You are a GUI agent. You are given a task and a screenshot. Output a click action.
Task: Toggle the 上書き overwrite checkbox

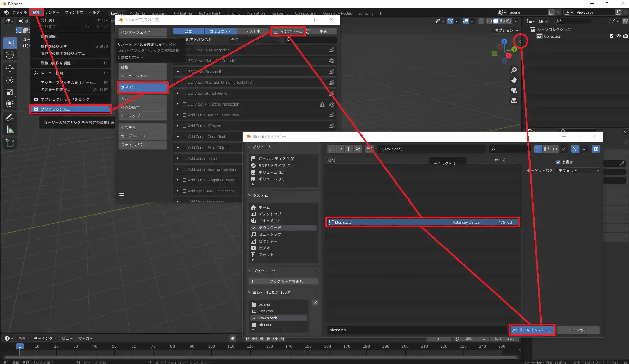pos(558,162)
